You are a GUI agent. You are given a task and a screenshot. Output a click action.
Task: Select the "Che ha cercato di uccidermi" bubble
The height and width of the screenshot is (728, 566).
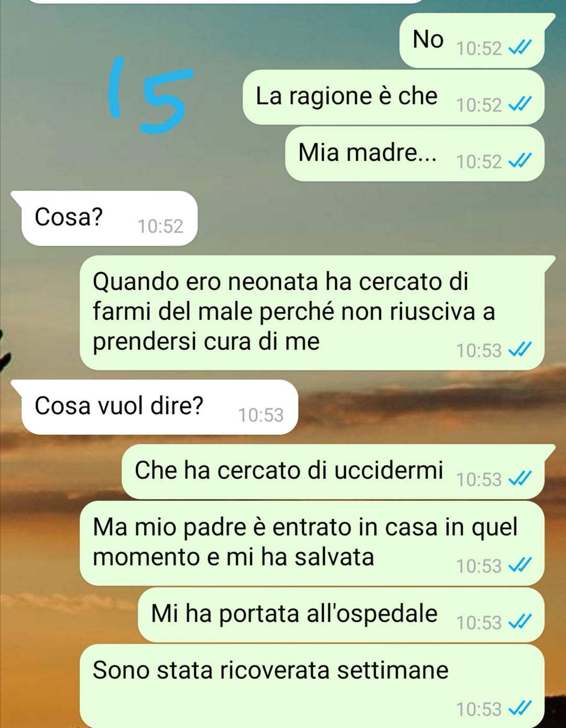pyautogui.click(x=338, y=472)
